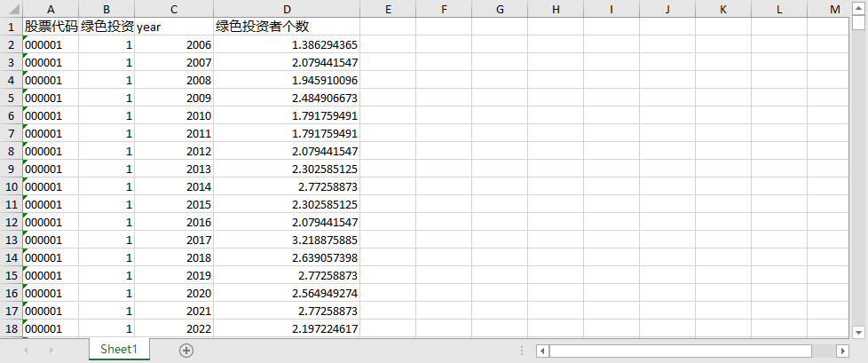Select column L header
The height and width of the screenshot is (363, 868).
(779, 9)
